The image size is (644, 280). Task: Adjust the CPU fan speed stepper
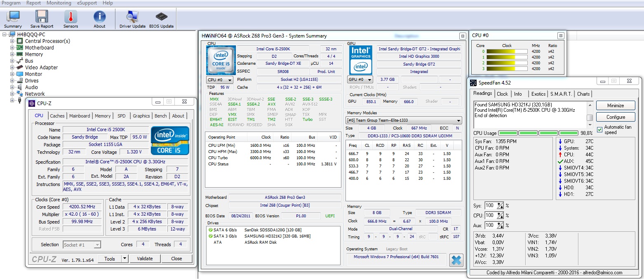click(501, 215)
